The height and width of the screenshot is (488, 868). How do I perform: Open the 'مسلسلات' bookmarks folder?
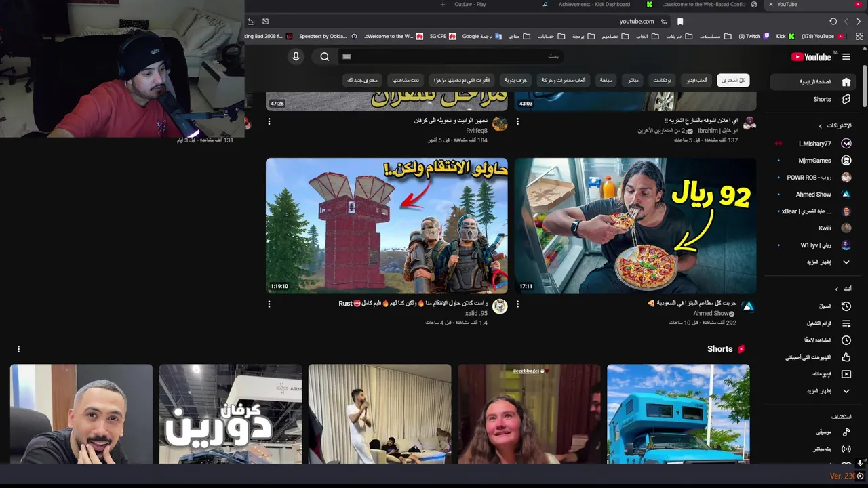(x=715, y=36)
